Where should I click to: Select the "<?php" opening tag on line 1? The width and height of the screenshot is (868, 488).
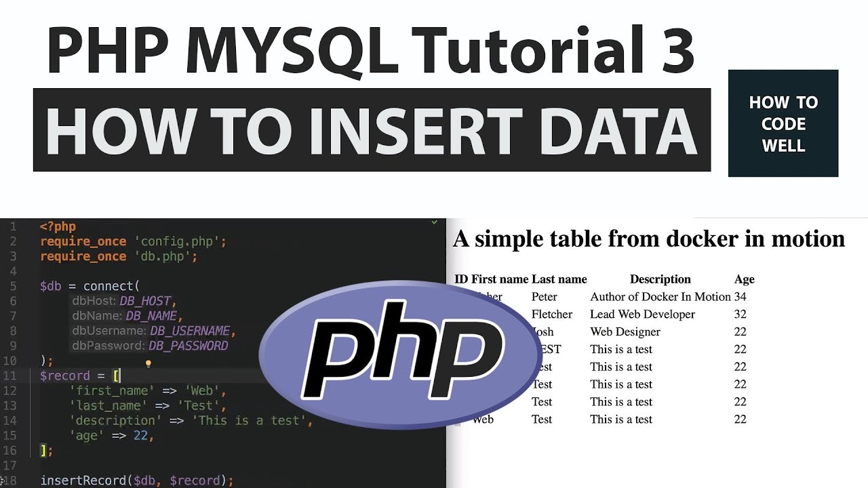tap(58, 227)
